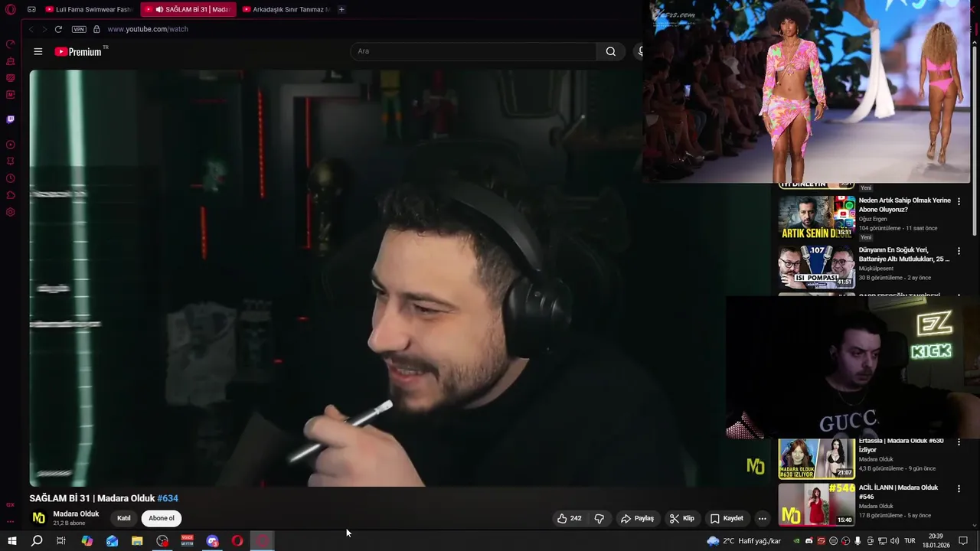The image size is (980, 551).
Task: Open more actions three-dot menu under video
Action: point(762,518)
